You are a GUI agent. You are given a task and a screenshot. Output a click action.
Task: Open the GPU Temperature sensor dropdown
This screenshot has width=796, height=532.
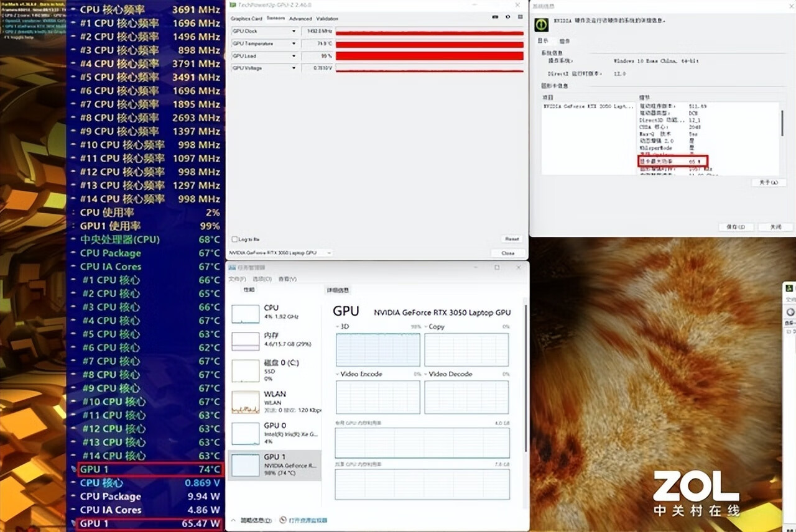coord(294,44)
